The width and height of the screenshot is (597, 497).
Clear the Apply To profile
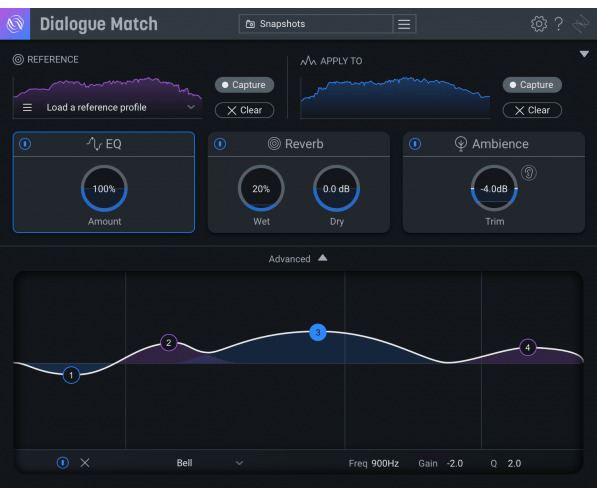point(532,110)
